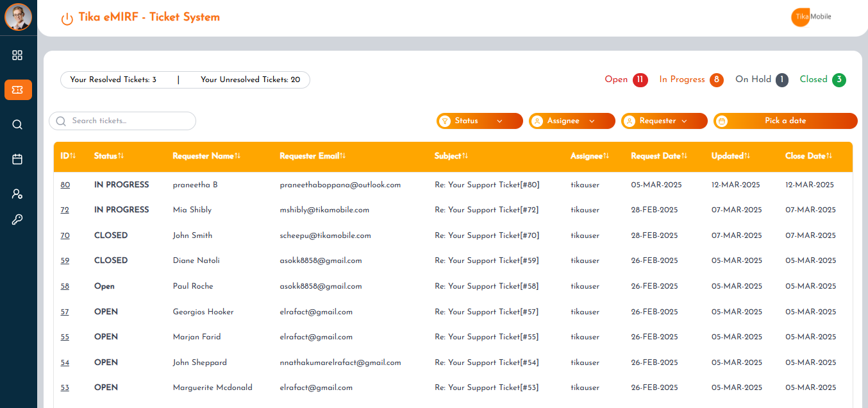Click email nnathakumarelrafact@gmail.com
Viewport: 868px width, 408px height.
[x=340, y=362]
